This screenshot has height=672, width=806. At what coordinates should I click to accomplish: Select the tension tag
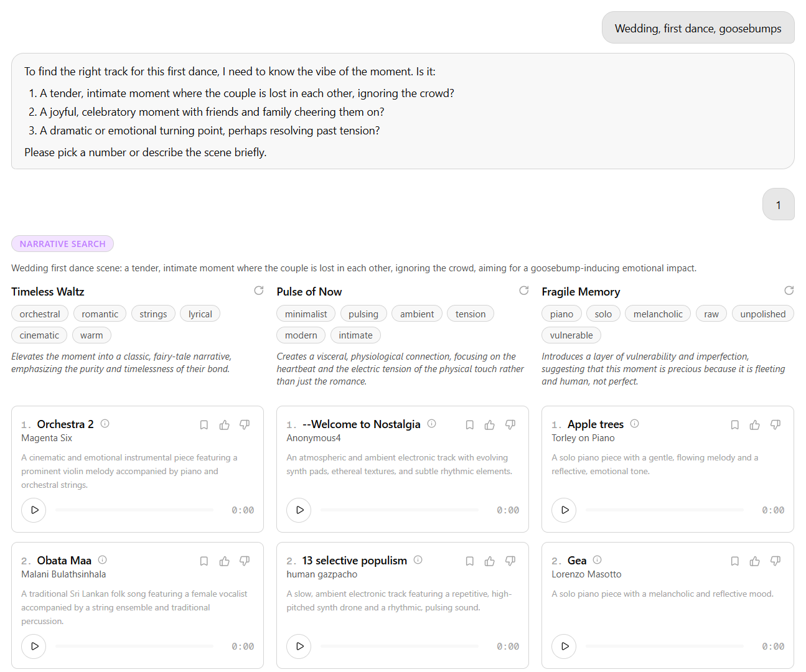tap(471, 314)
